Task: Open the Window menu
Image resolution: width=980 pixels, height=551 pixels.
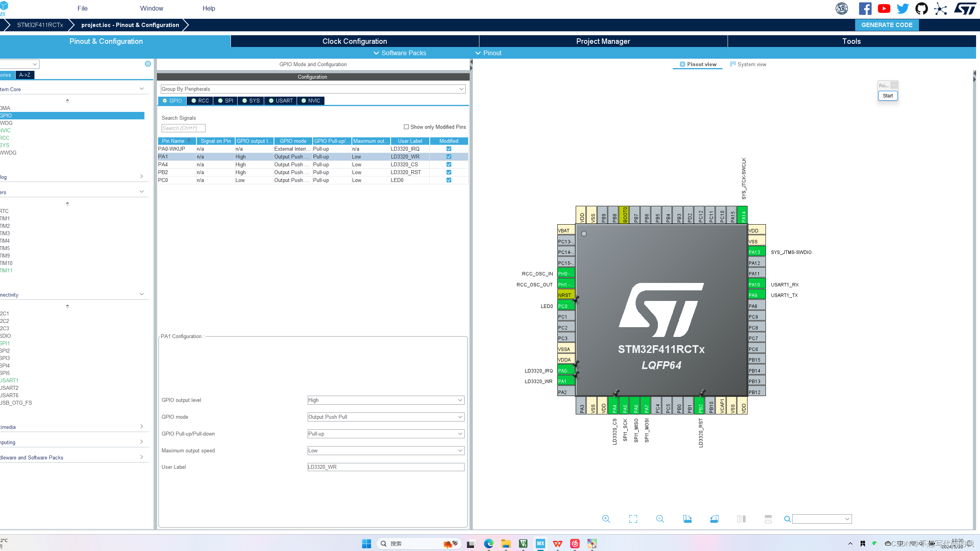Action: 151,8
